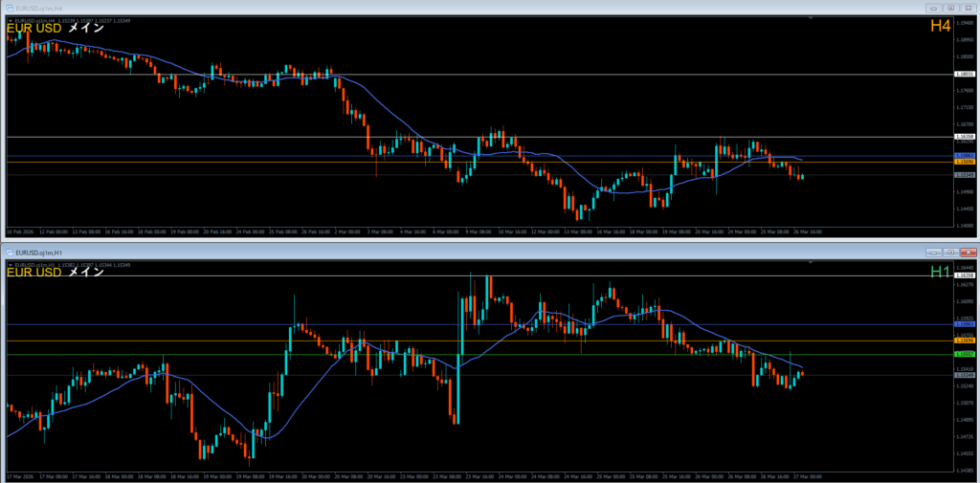Image resolution: width=980 pixels, height=483 pixels.
Task: Click the green H1 timeframe label
Action: (x=940, y=273)
